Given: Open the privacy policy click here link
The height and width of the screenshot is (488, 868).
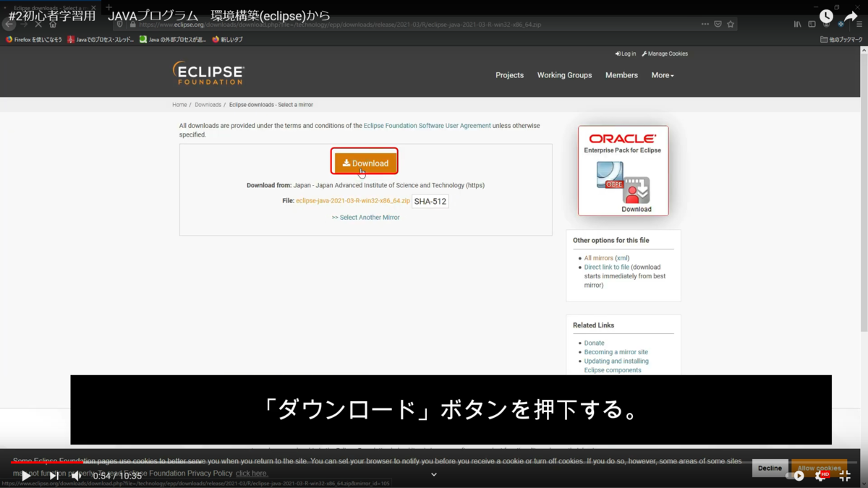Looking at the screenshot, I should click(x=252, y=474).
